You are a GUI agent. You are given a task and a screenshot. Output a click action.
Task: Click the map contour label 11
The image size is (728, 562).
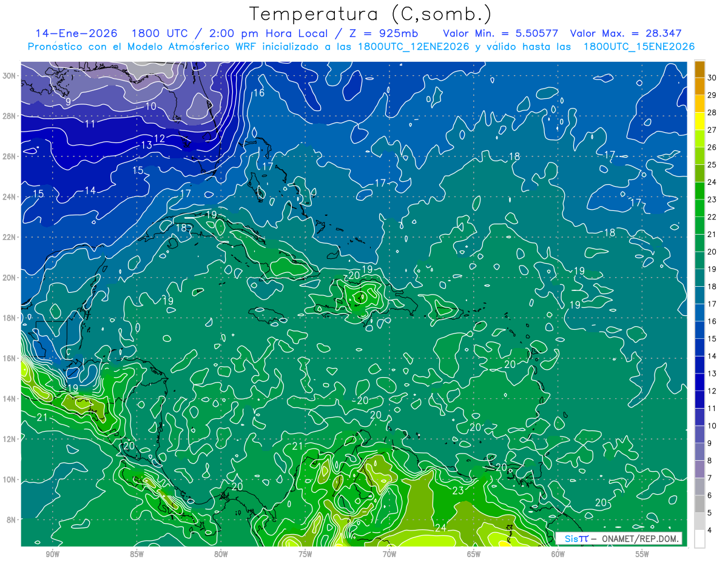pyautogui.click(x=90, y=124)
